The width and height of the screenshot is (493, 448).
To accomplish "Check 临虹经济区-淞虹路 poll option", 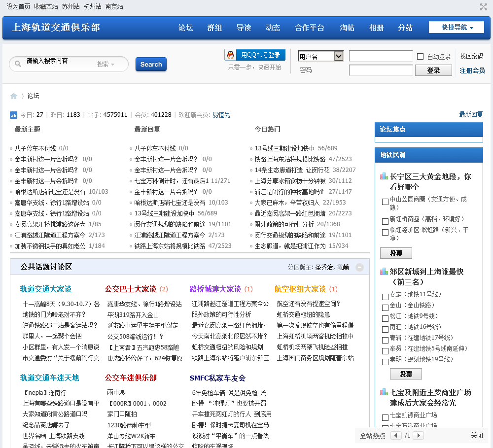I will pos(385,232).
